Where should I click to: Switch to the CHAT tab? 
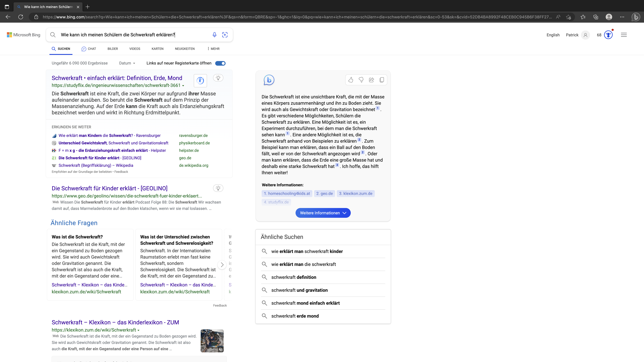(x=89, y=49)
